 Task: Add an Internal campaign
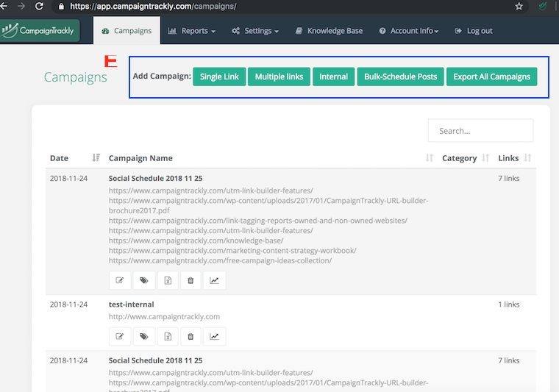(x=334, y=76)
